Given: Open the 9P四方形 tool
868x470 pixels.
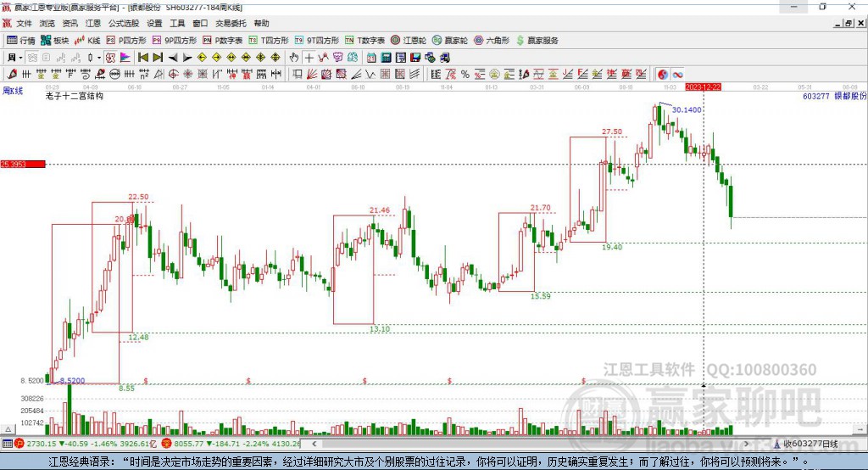Looking at the screenshot, I should [x=175, y=41].
